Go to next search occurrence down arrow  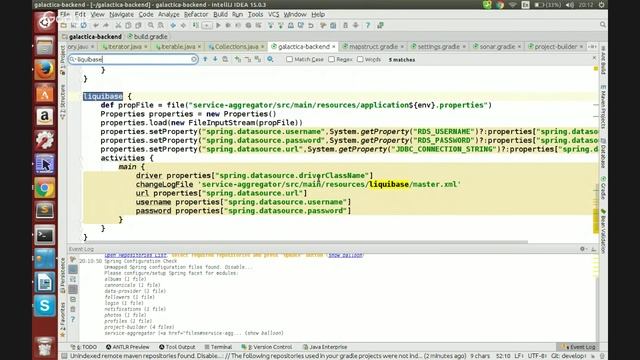tap(215, 60)
